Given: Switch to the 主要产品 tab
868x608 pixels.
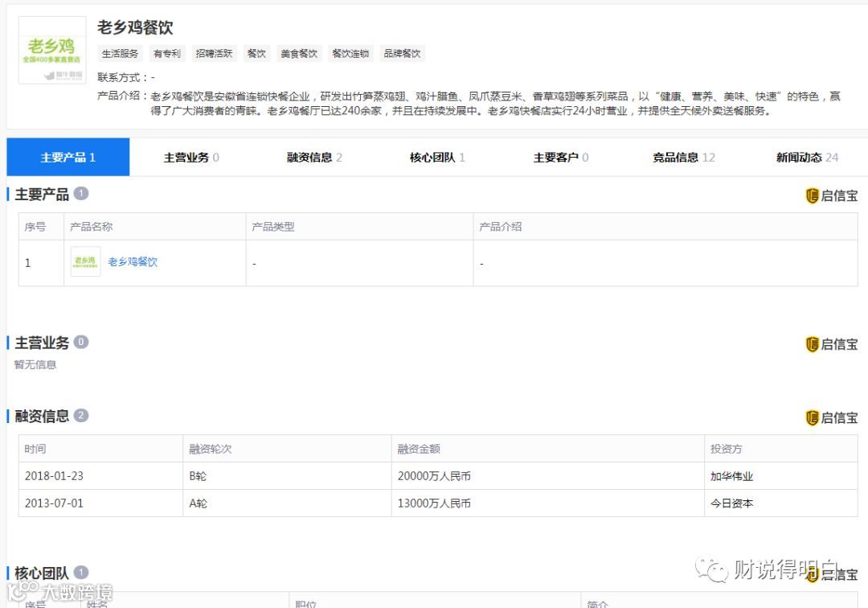Looking at the screenshot, I should [68, 158].
